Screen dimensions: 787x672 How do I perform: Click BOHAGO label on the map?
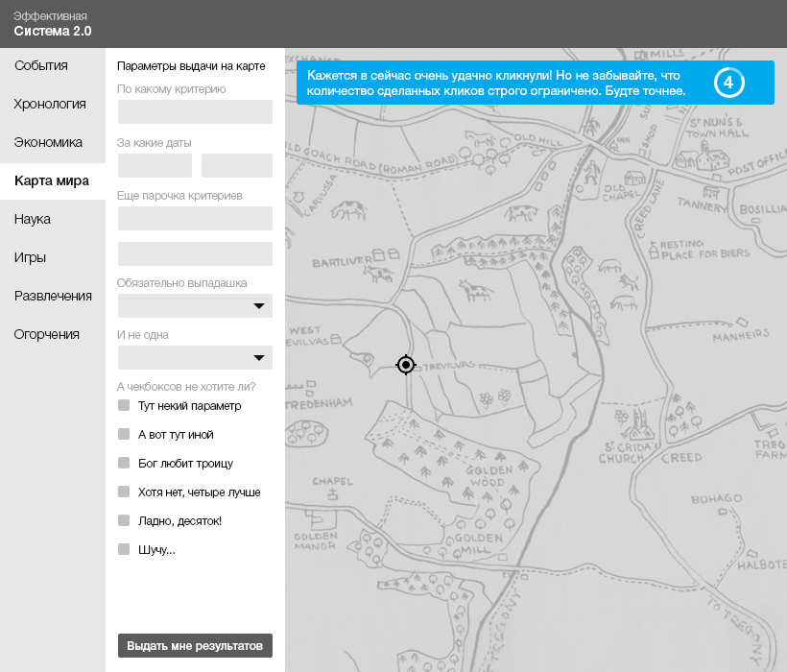(x=716, y=499)
